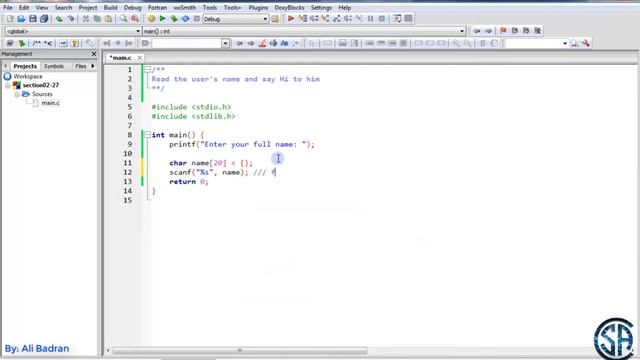
Task: Click the Break debugger pause icon
Action: (371, 19)
